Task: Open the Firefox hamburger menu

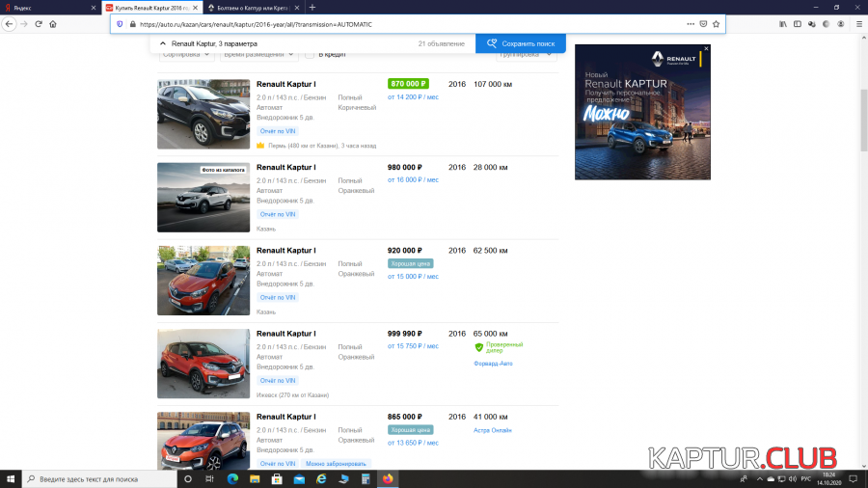Action: point(859,24)
